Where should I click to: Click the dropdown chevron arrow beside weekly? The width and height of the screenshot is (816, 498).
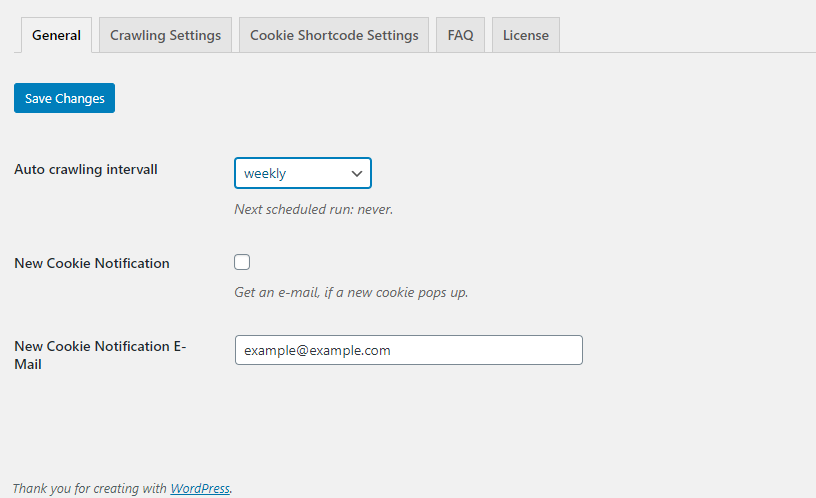tap(356, 173)
